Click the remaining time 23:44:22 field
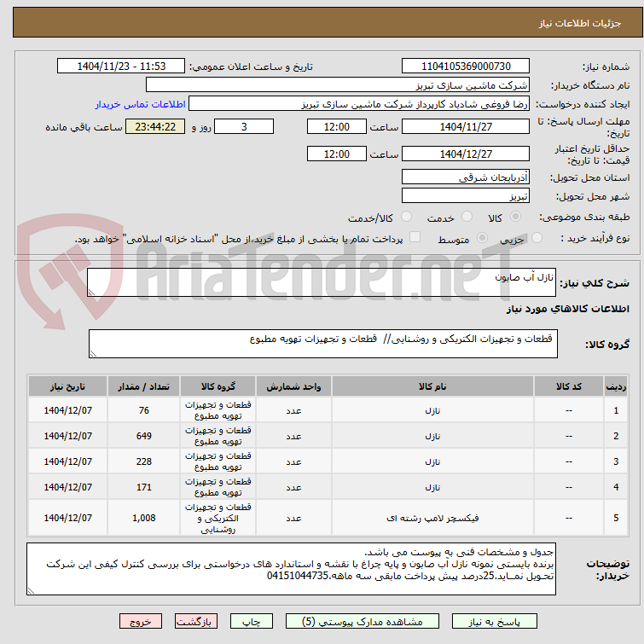The width and height of the screenshot is (644, 644). point(155,126)
